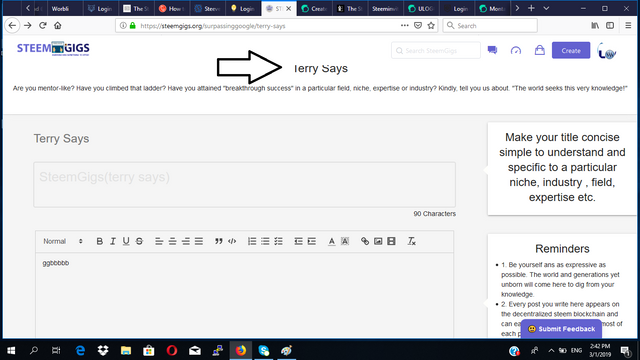Toggle underline formatting in editor

click(x=126, y=241)
